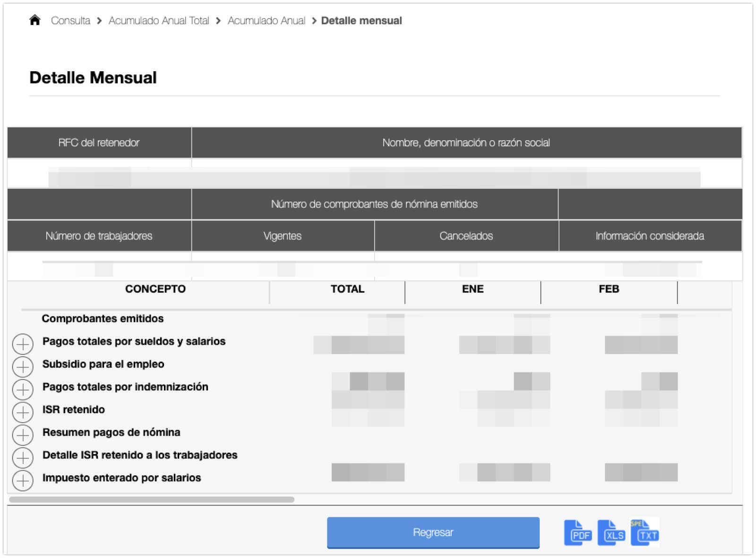Image resolution: width=756 pixels, height=558 pixels.
Task: Export table to XLS format
Action: coord(611,533)
